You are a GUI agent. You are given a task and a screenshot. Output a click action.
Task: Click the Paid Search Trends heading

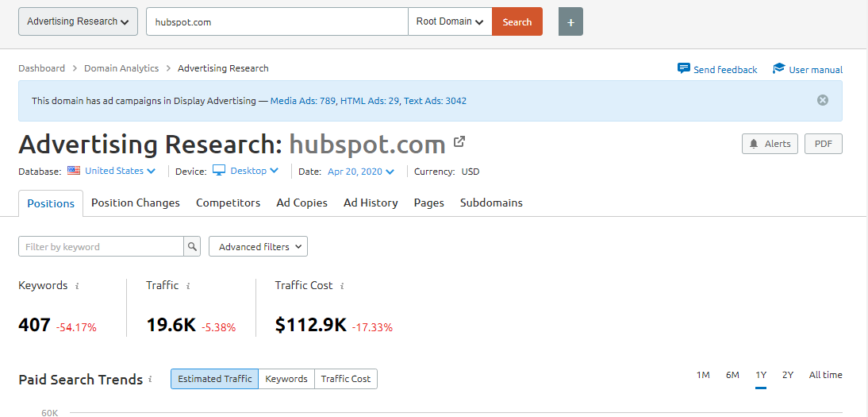point(81,380)
